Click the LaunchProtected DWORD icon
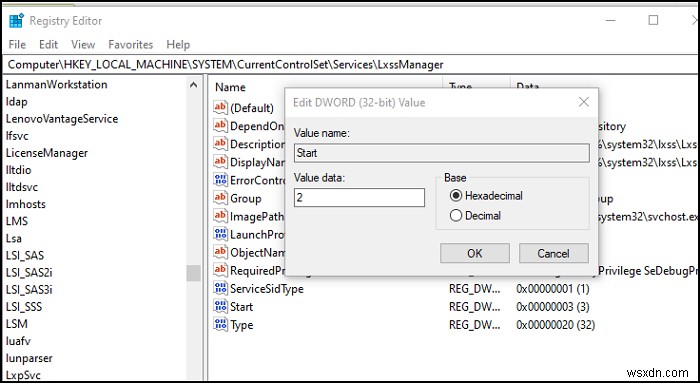The image size is (700, 383). (x=220, y=234)
